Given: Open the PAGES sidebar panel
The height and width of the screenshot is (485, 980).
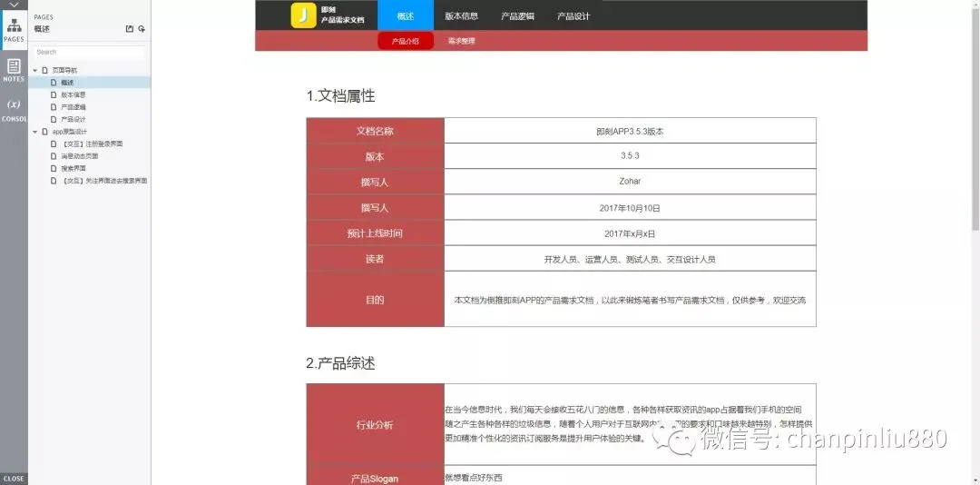Looking at the screenshot, I should (x=14, y=30).
